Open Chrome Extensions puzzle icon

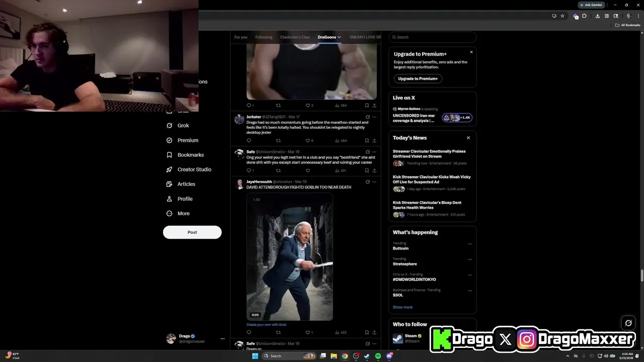[584, 16]
